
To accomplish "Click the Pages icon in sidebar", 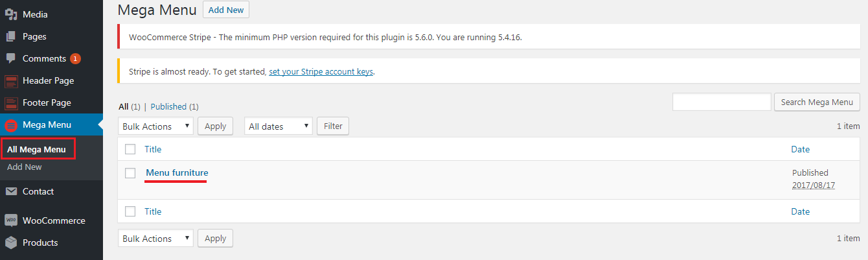I will (11, 36).
